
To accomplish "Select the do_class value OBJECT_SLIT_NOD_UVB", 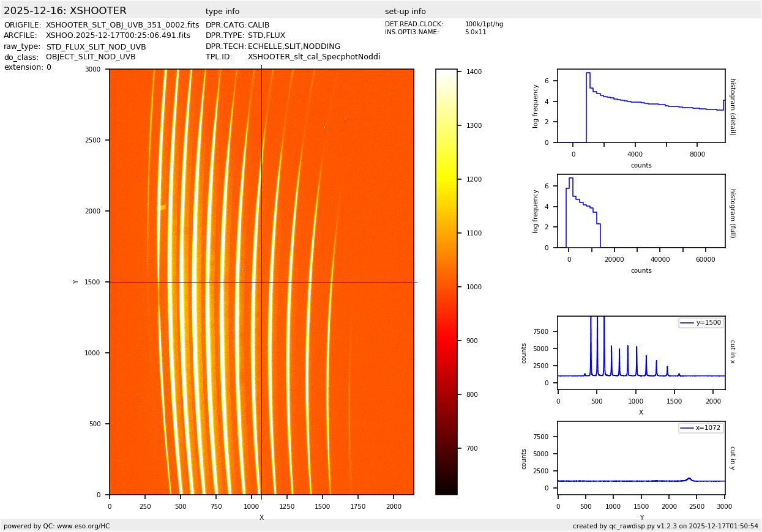I will tap(91, 57).
